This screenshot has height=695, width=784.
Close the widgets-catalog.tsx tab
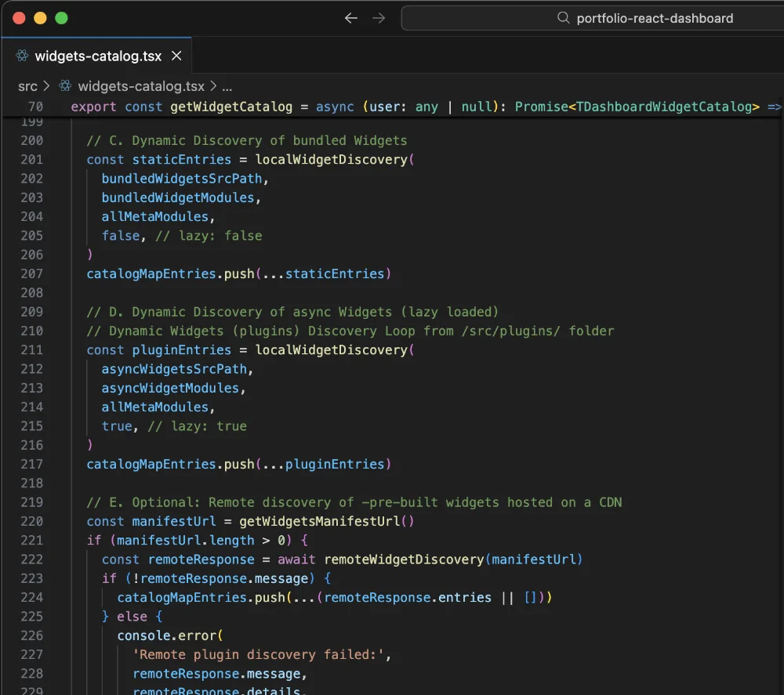point(176,56)
